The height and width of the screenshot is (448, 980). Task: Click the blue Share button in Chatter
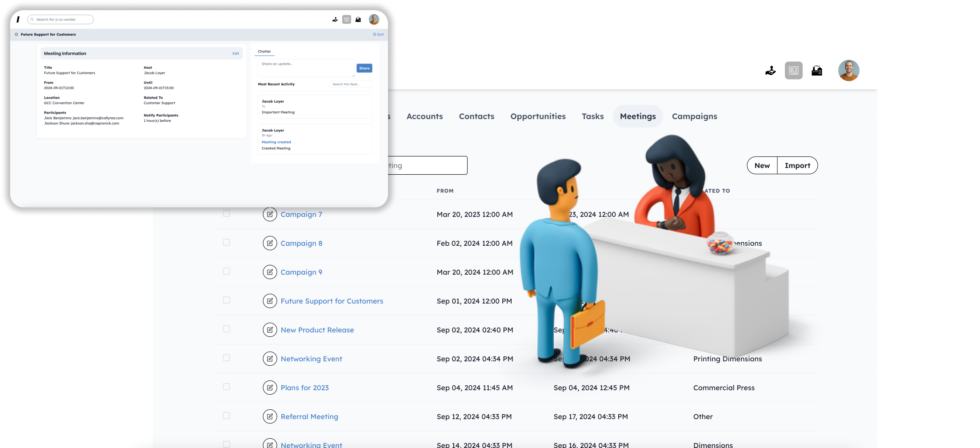coord(364,68)
